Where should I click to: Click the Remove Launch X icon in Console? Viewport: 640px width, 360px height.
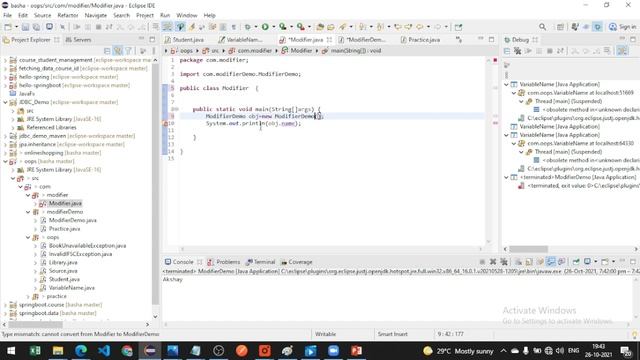point(493,262)
